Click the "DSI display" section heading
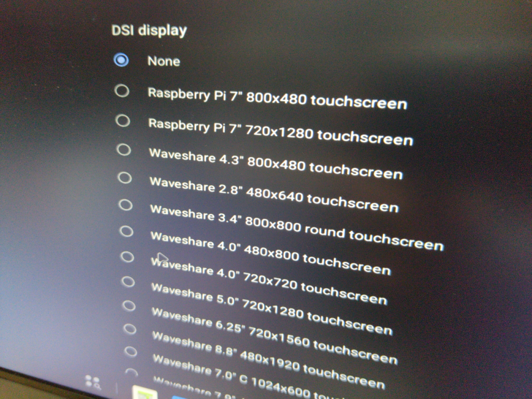The image size is (532, 399). click(x=149, y=31)
